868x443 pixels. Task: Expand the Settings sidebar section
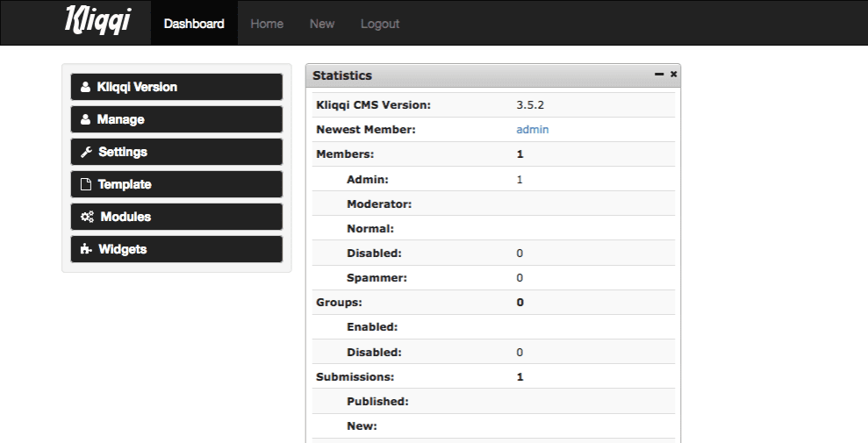(x=176, y=152)
